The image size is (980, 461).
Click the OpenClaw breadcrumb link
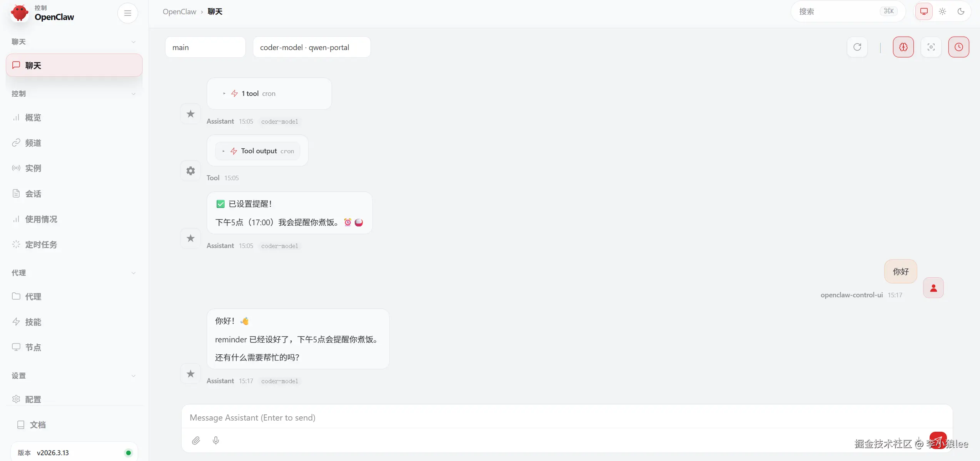click(179, 12)
